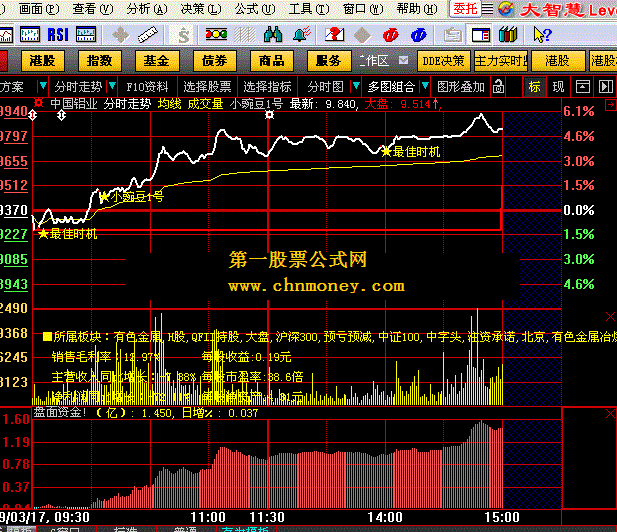Viewport: 617px width, 532px height.
Task: Click the alarm bell alert icon
Action: click(302, 35)
